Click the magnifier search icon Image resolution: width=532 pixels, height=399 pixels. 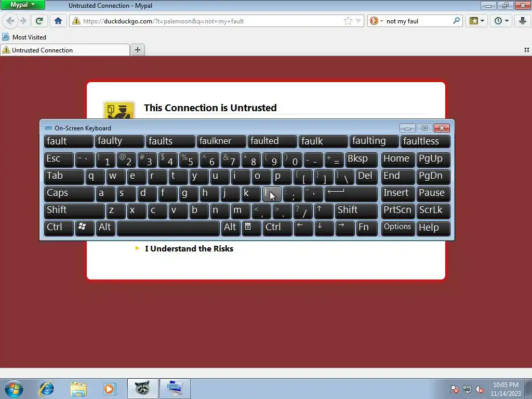[456, 21]
